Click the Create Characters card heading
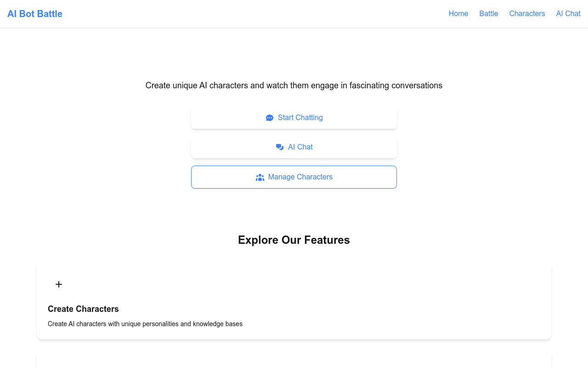Image resolution: width=588 pixels, height=368 pixels. [x=83, y=309]
